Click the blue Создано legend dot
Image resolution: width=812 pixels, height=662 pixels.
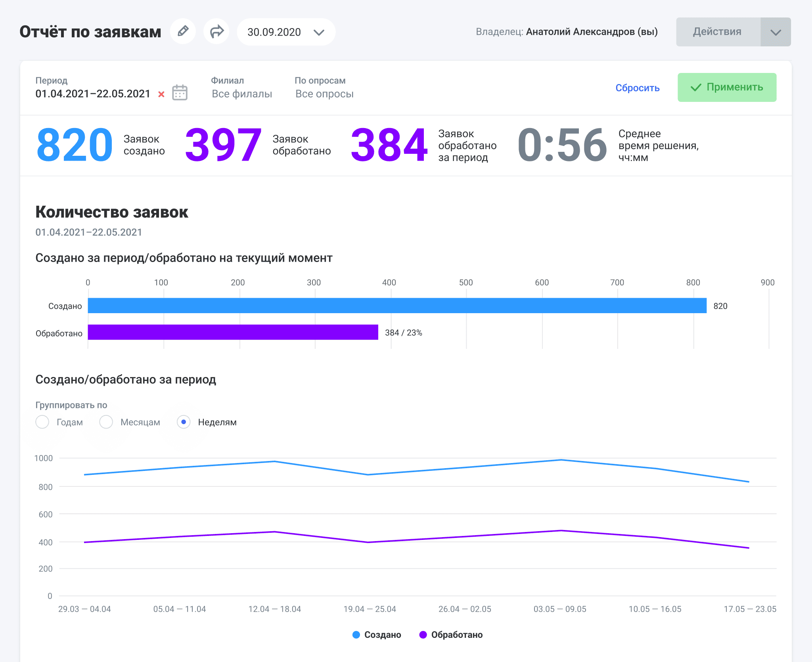[356, 635]
